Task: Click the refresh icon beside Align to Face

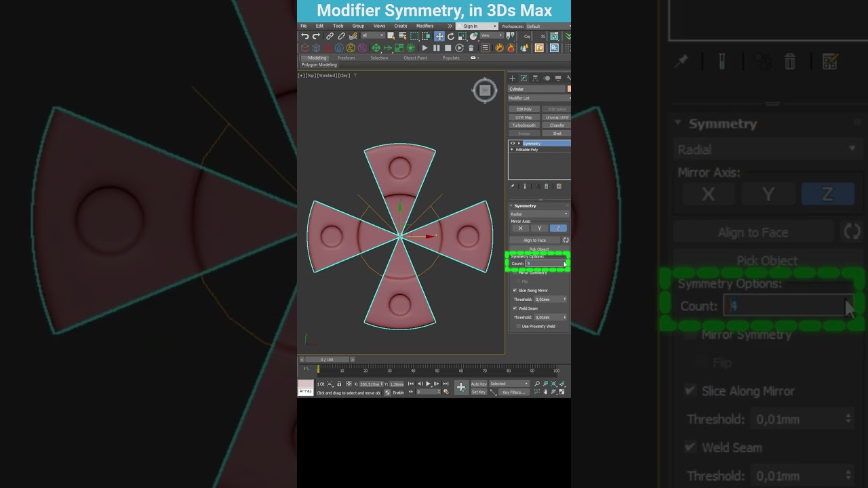Action: click(x=566, y=241)
